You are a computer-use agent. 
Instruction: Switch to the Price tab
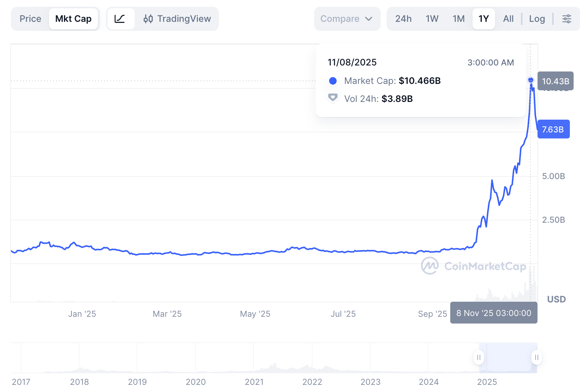[30, 19]
